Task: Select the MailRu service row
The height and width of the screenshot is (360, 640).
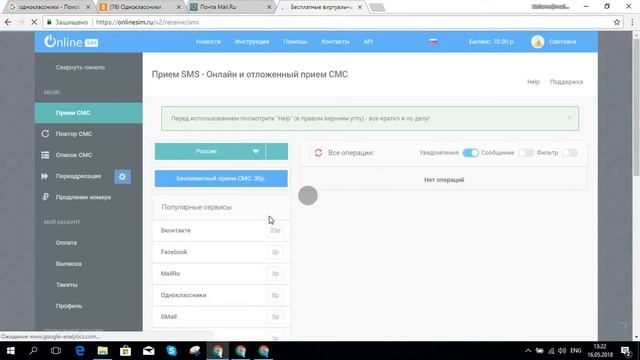Action: point(222,273)
